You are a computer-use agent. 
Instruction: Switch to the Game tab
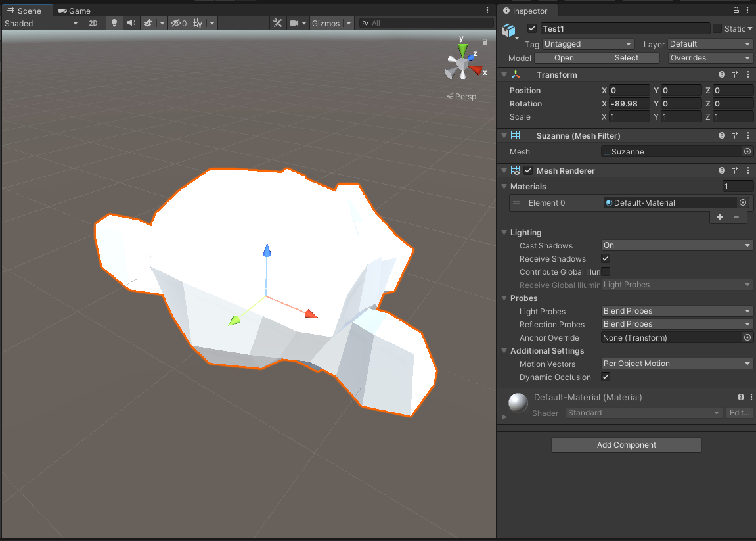click(x=74, y=11)
